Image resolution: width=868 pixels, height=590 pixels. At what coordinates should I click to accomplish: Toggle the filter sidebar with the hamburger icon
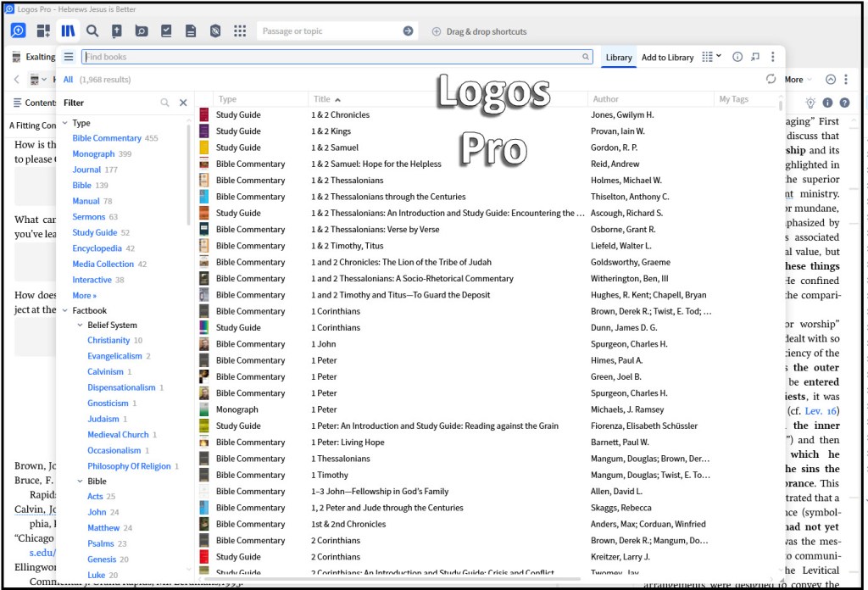[x=69, y=57]
